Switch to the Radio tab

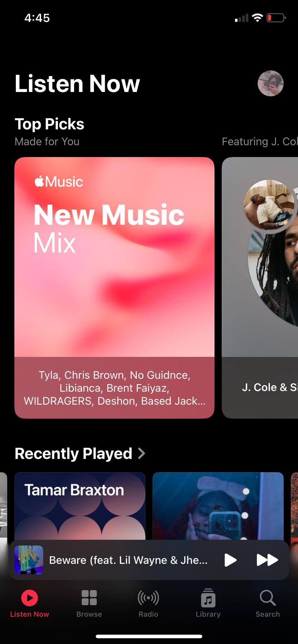coord(149,604)
